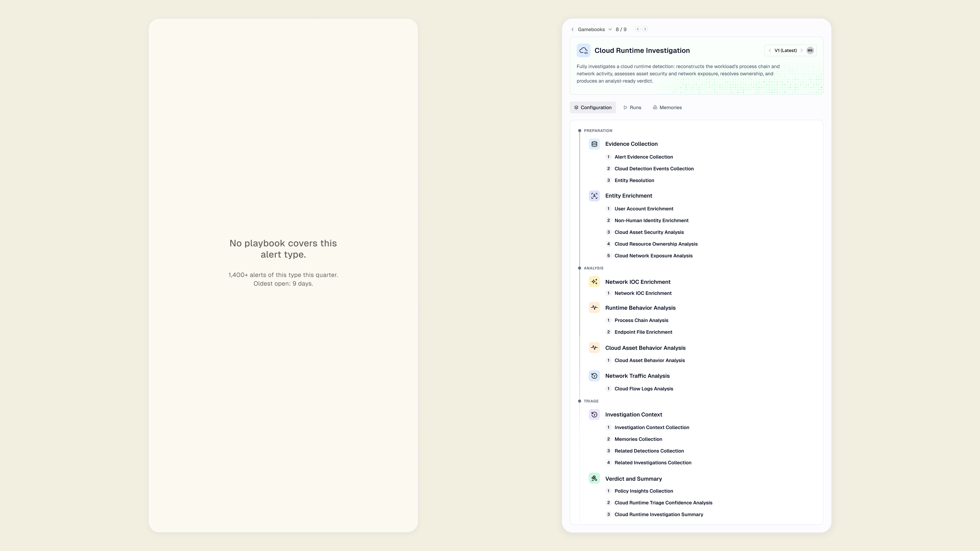Open the Cloud Detection Events Collection step
Screen dimensions: 980x551
click(654, 169)
